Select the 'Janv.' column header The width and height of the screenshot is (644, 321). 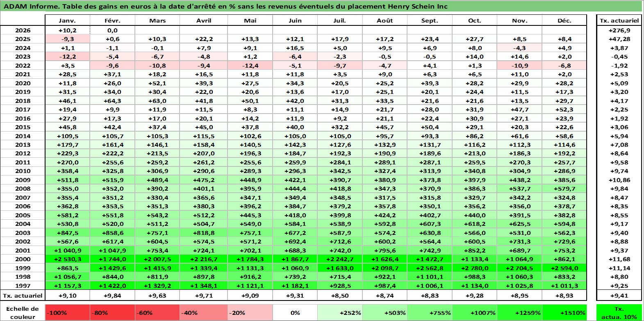67,20
